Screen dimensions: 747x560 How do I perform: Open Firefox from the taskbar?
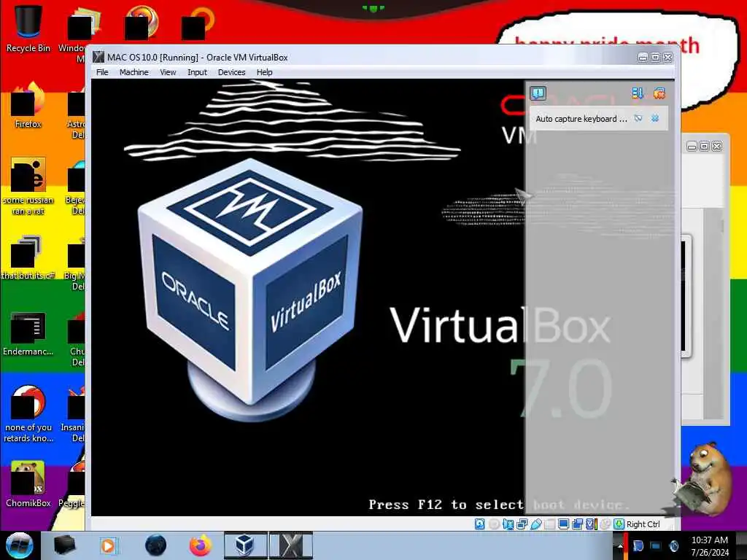coord(201,545)
